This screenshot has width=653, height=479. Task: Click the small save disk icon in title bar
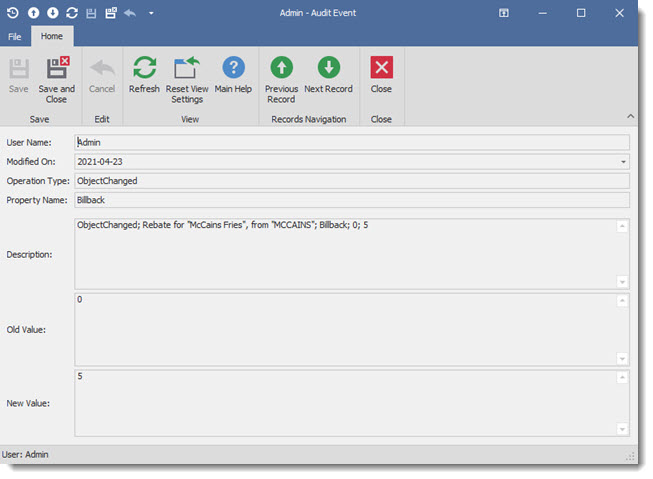point(91,13)
